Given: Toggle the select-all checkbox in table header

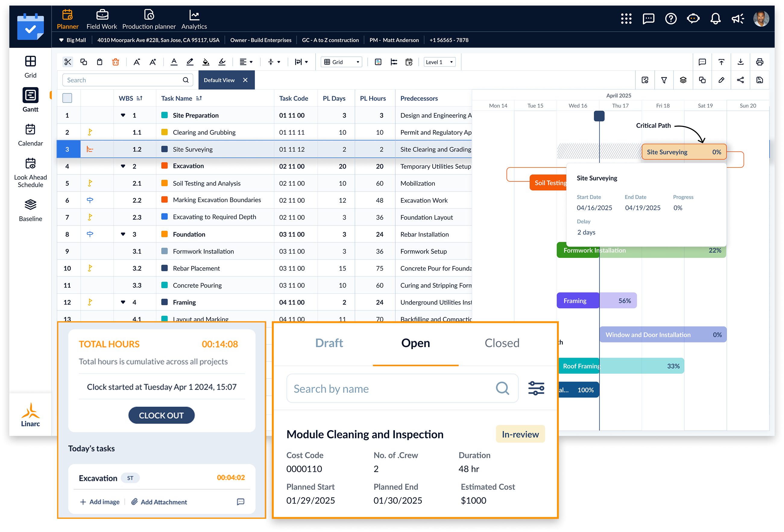Looking at the screenshot, I should pyautogui.click(x=67, y=98).
